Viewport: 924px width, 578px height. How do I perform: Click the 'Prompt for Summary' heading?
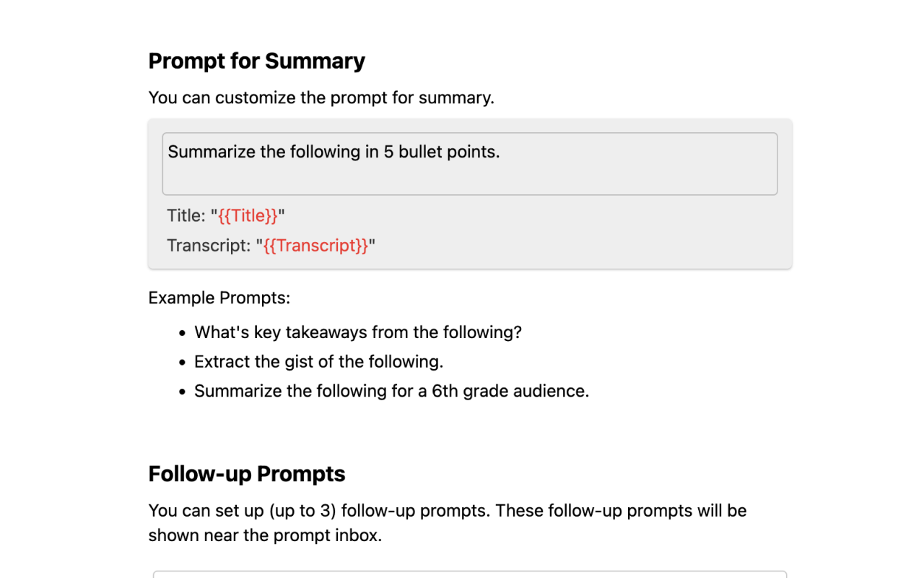(256, 61)
